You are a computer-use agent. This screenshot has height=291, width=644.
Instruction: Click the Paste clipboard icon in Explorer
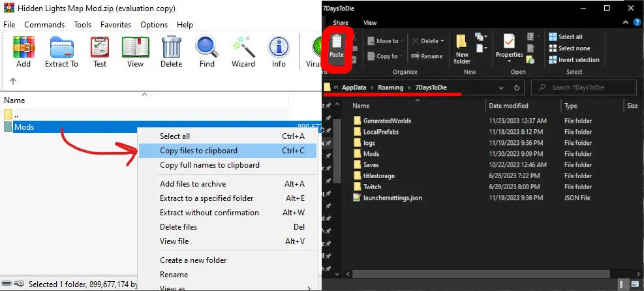point(337,42)
